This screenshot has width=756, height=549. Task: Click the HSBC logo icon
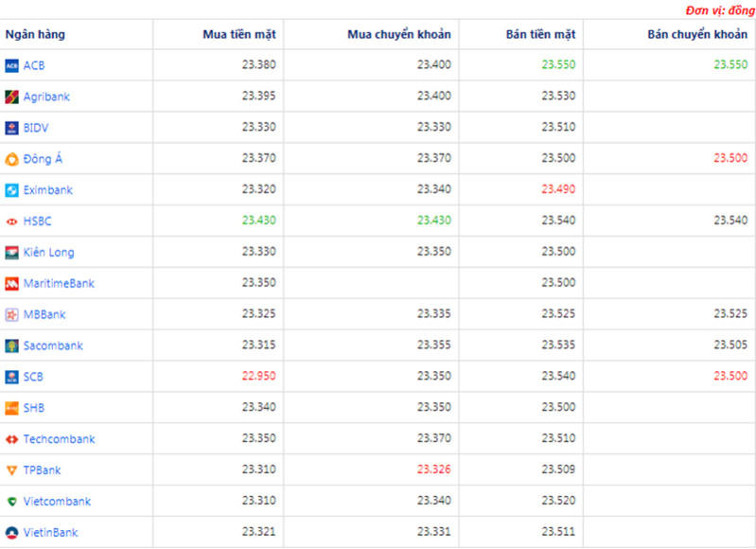(12, 221)
